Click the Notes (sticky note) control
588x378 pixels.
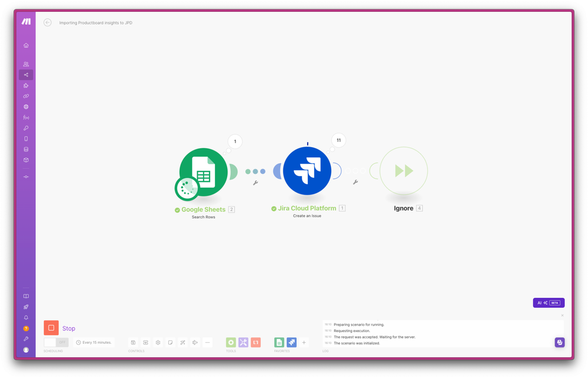[170, 342]
